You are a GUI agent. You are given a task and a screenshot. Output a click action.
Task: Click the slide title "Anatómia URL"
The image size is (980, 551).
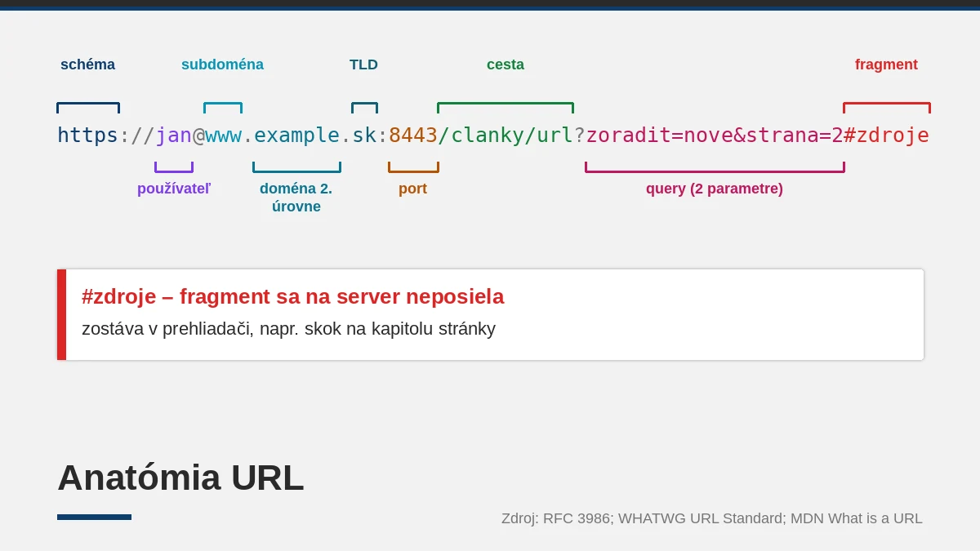[180, 478]
